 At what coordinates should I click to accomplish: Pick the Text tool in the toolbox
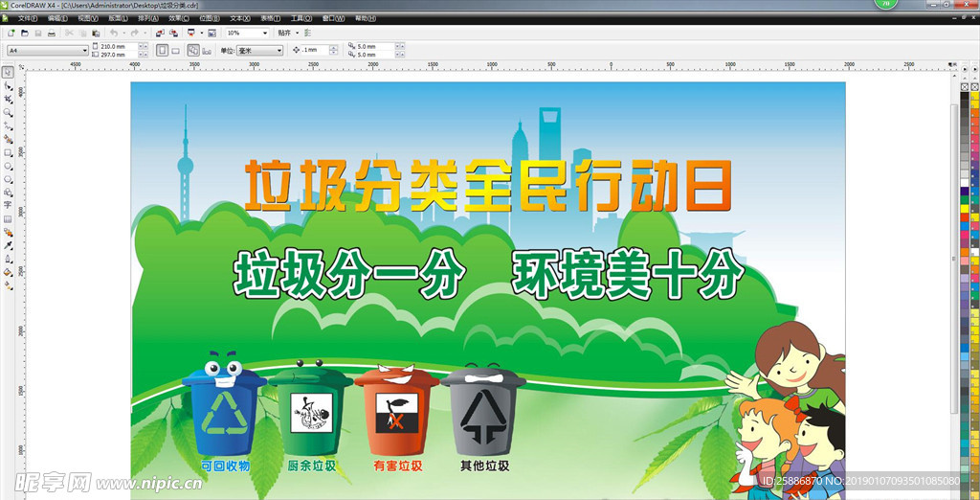pos(8,205)
